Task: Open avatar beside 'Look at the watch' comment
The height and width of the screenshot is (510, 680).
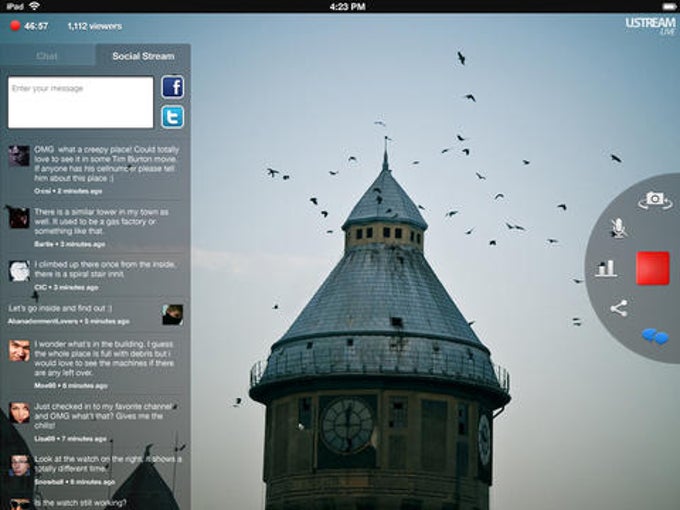Action: click(x=19, y=465)
